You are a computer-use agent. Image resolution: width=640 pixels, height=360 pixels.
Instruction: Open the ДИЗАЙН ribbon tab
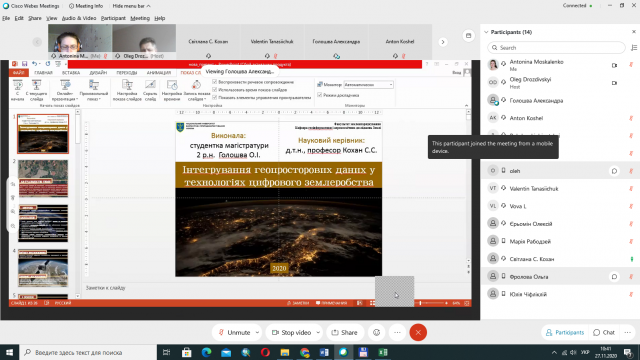98,73
